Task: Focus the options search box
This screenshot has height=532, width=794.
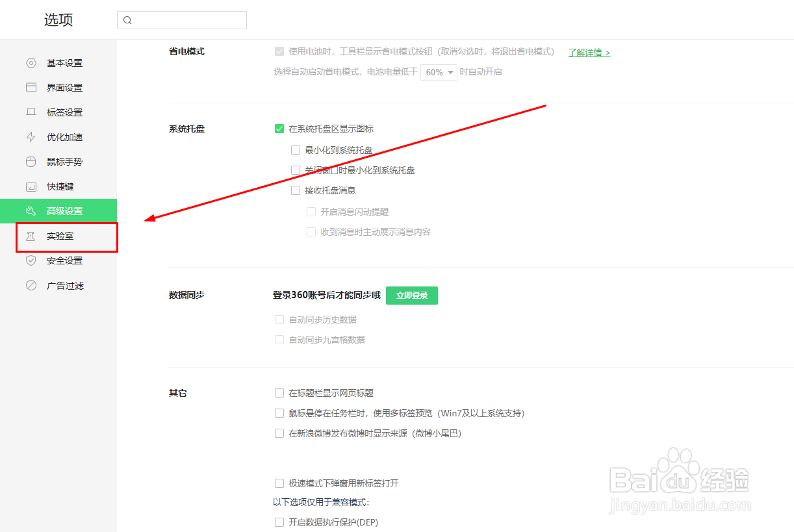Action: pos(182,20)
